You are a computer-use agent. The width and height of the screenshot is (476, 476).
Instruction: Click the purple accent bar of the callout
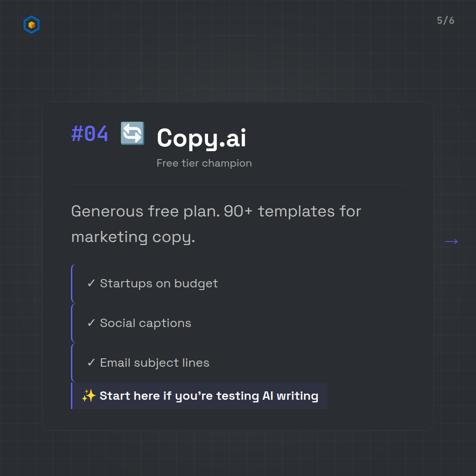click(x=72, y=396)
